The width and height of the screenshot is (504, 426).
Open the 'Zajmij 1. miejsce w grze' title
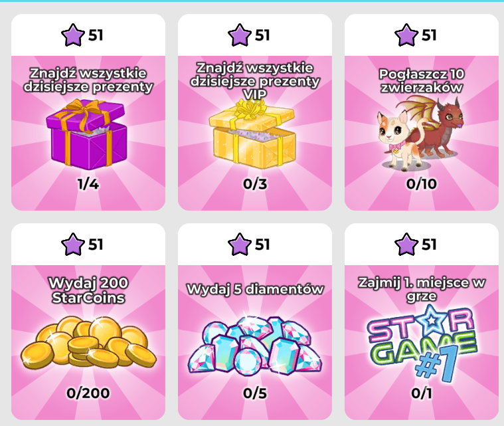[422, 289]
